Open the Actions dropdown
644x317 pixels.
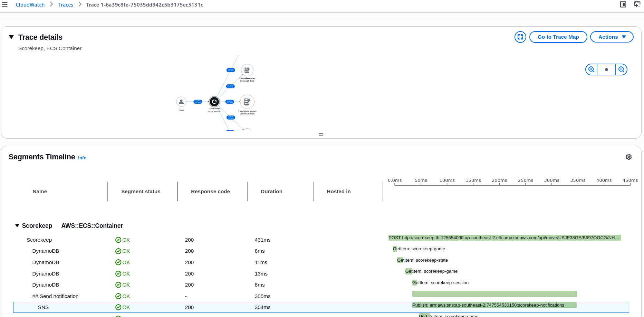[612, 37]
